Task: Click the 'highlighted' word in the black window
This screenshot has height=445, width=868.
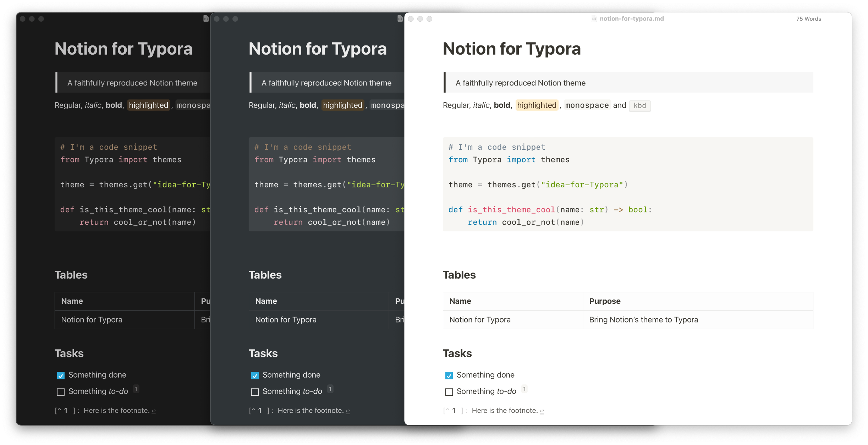Action: tap(148, 105)
